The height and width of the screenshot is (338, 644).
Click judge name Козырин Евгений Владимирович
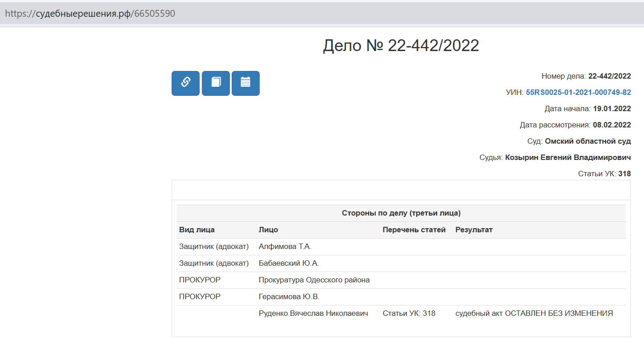click(568, 158)
